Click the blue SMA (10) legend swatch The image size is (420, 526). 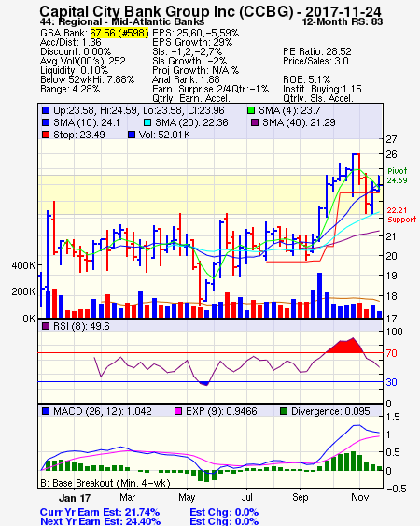pos(46,122)
